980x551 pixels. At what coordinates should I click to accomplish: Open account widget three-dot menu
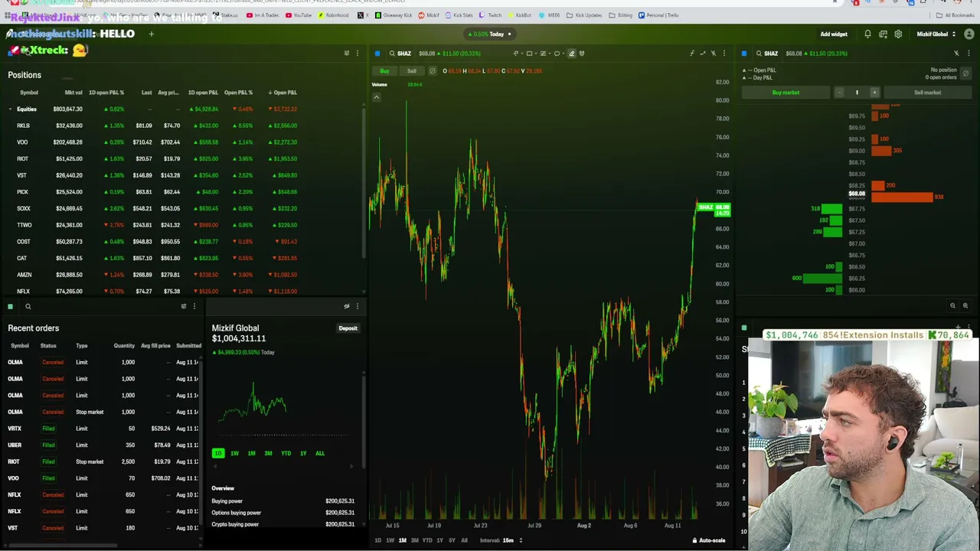pos(357,306)
